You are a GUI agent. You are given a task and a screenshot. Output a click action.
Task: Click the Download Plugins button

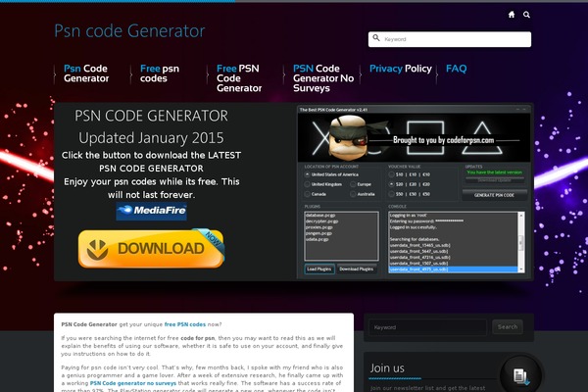click(x=357, y=269)
